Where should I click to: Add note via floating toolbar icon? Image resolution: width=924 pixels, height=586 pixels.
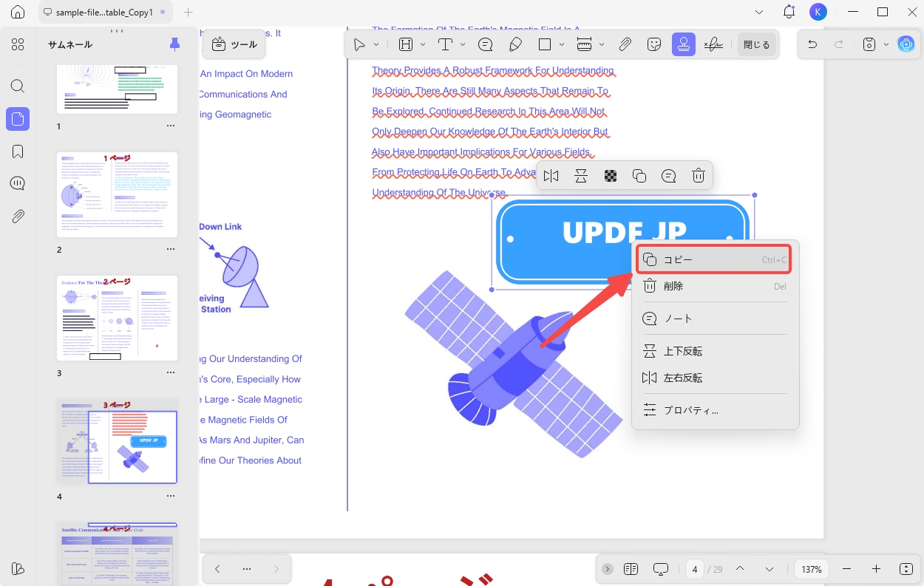pos(669,176)
